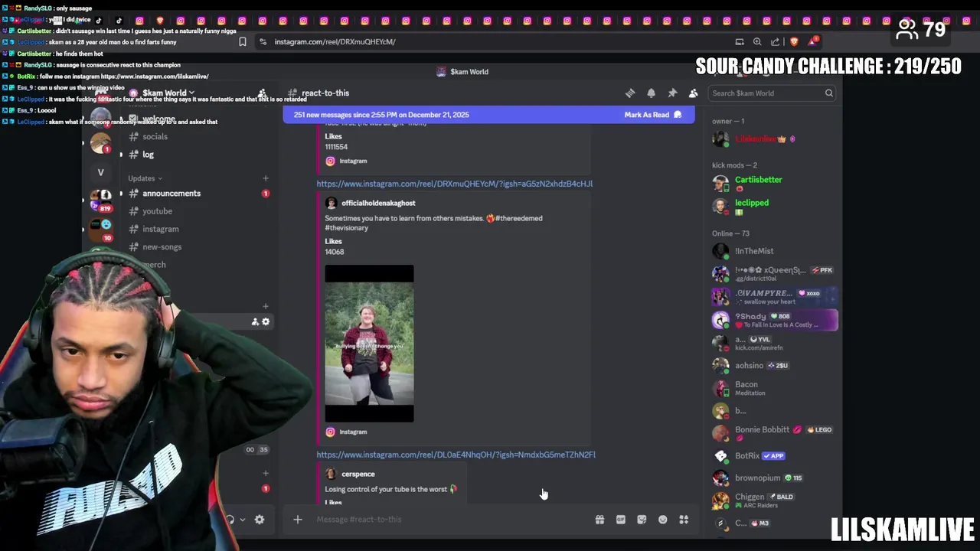Viewport: 980px width, 551px height.
Task: Open edit channel gear on selected channel
Action: click(x=266, y=321)
